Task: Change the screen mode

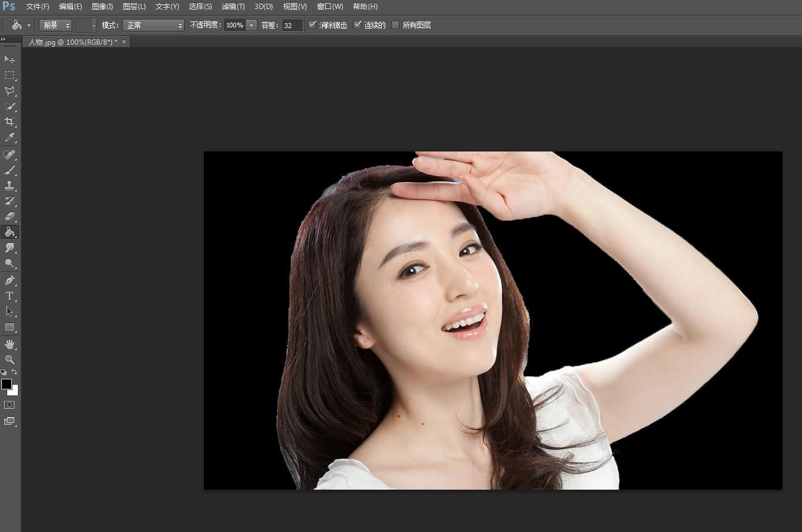Action: tap(9, 421)
